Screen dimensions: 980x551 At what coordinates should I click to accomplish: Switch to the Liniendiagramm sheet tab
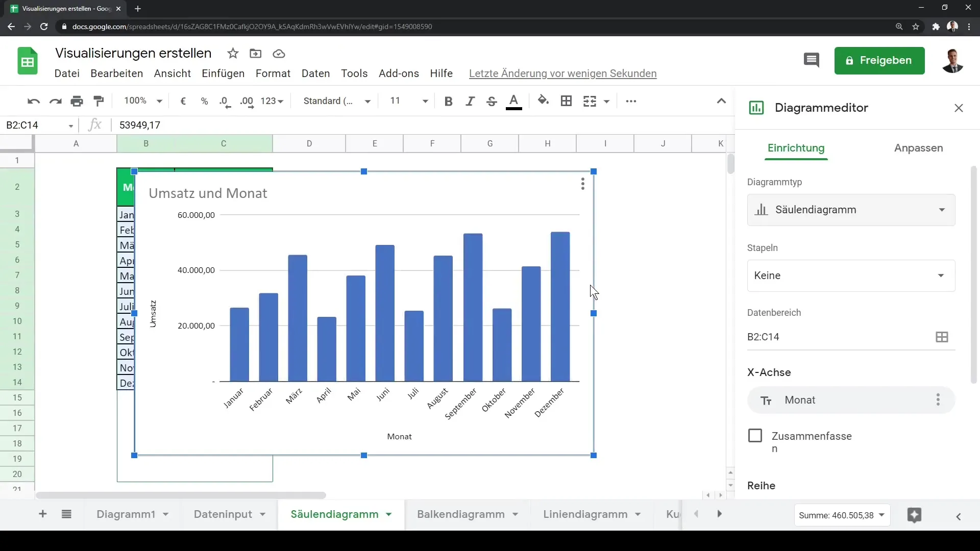click(585, 514)
